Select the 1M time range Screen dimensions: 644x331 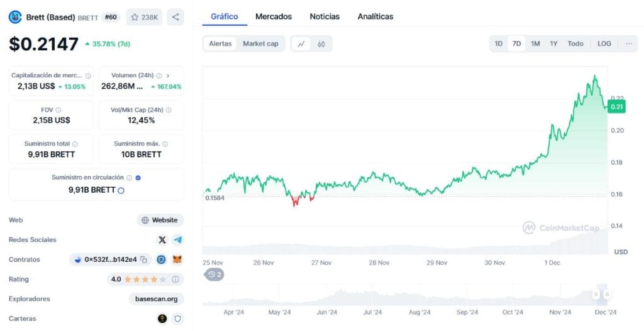[535, 44]
